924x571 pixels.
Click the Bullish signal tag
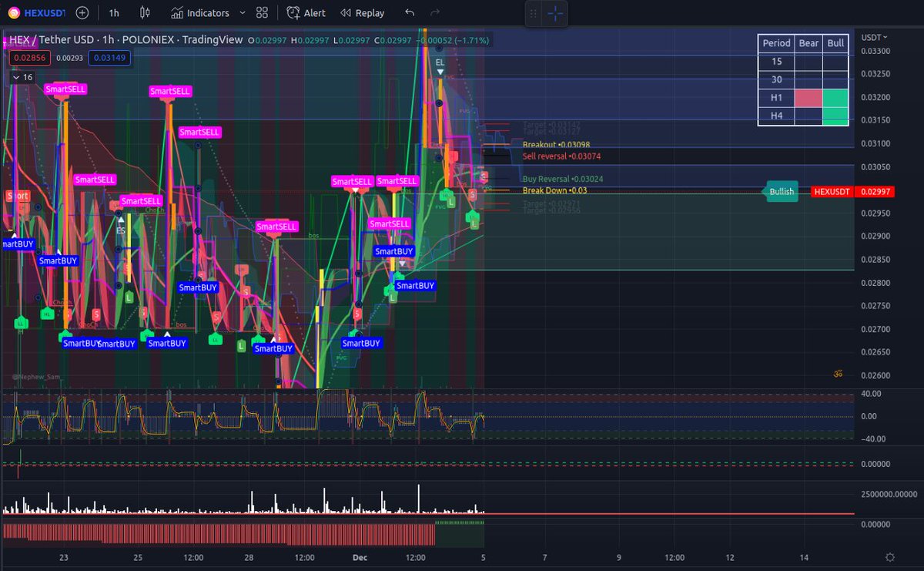tap(780, 191)
